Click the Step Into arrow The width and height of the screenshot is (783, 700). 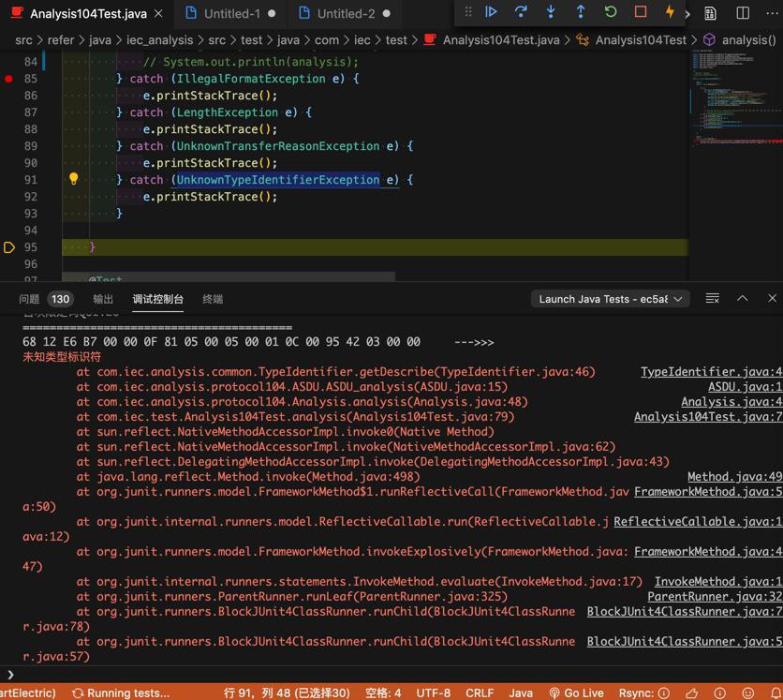[551, 12]
